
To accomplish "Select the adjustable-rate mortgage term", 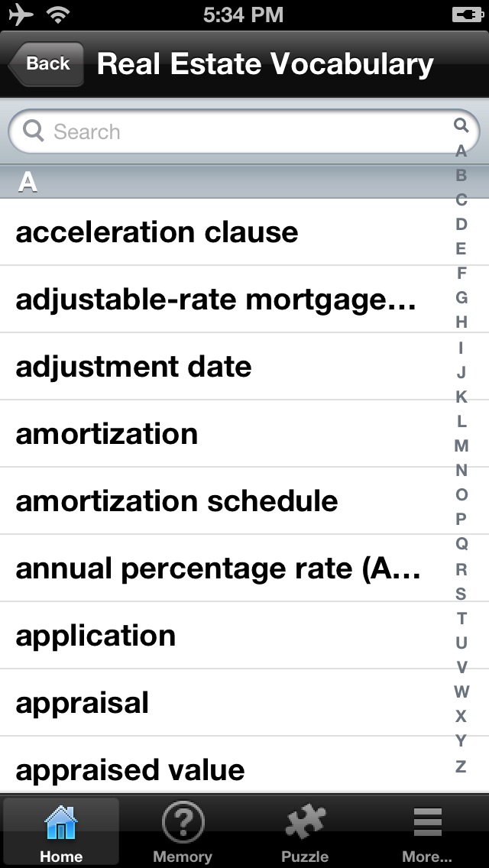I will click(244, 300).
